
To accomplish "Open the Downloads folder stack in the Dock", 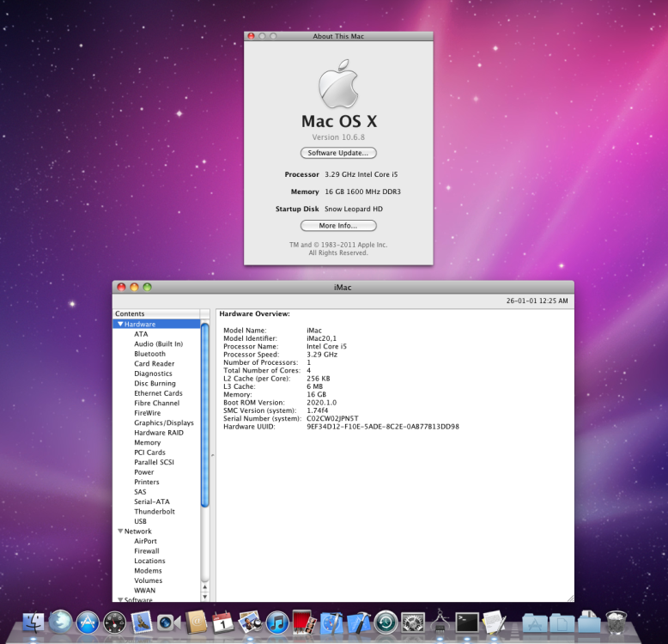I will [x=589, y=623].
